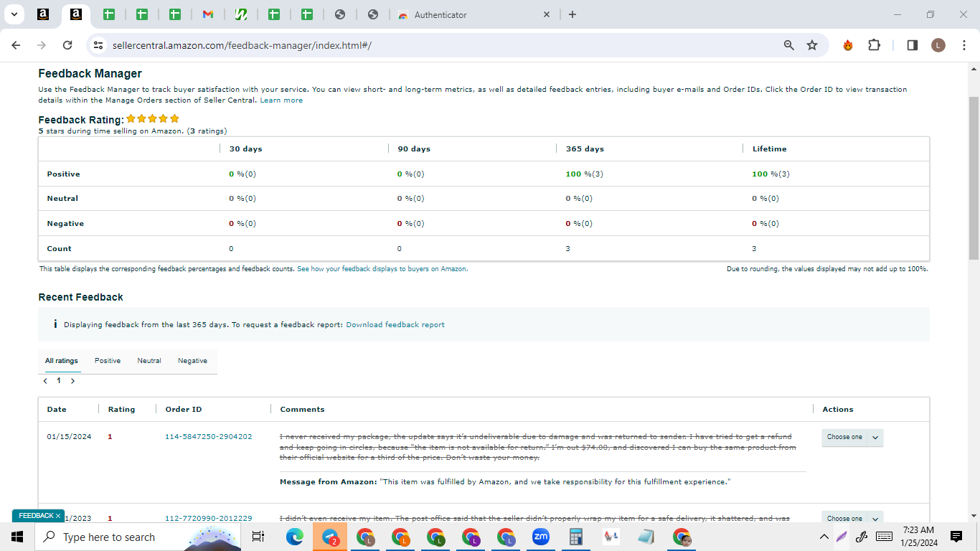Open Chrome with the green L badge
This screenshot has height=551, width=980.
click(x=435, y=537)
